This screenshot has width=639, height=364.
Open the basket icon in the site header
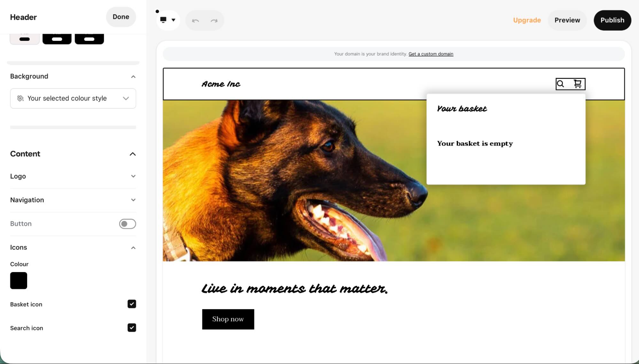[577, 84]
